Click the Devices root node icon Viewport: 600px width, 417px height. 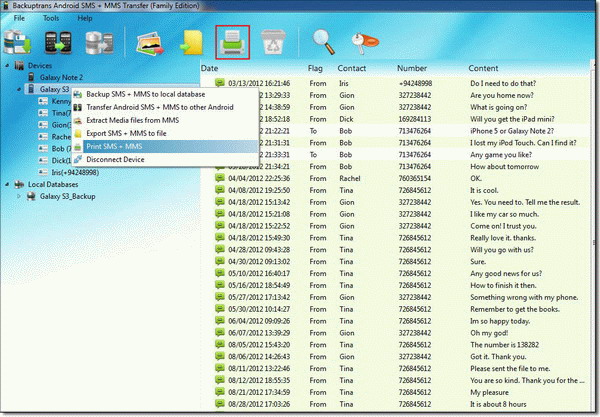tap(20, 65)
